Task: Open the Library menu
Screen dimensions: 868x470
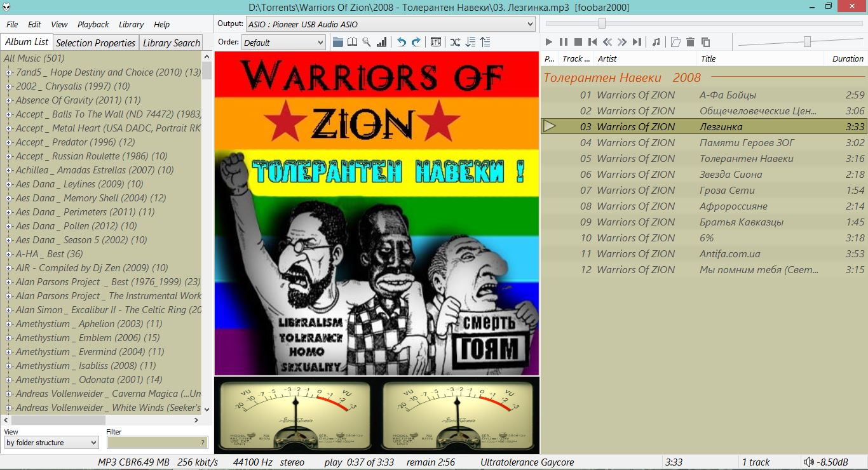Action: tap(131, 24)
